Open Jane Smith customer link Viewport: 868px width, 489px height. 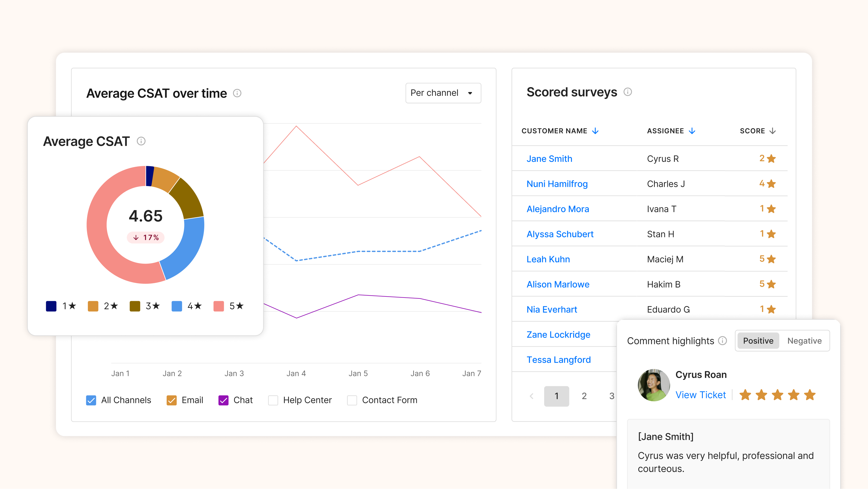(x=549, y=159)
